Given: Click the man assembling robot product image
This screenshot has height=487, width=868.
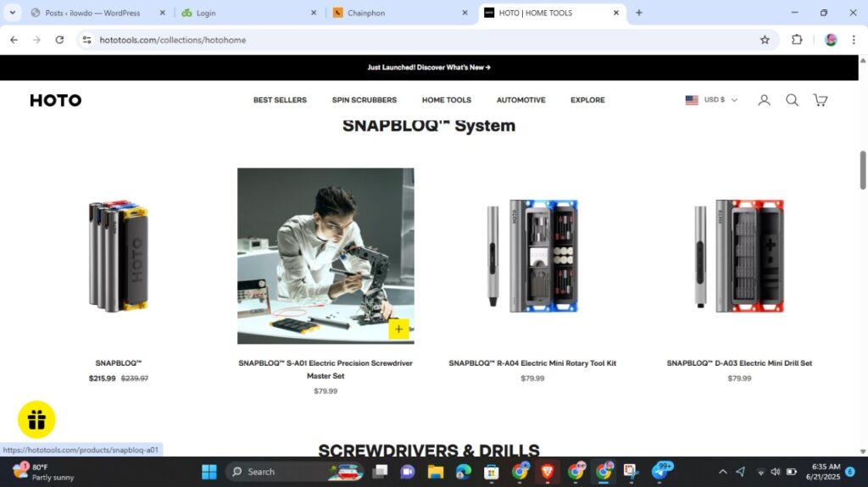Looking at the screenshot, I should (325, 256).
